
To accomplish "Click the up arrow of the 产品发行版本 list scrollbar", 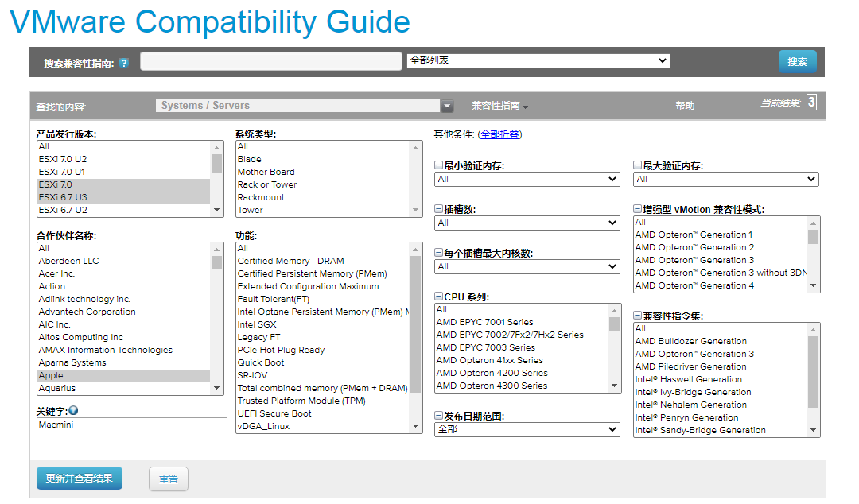I will (x=217, y=147).
